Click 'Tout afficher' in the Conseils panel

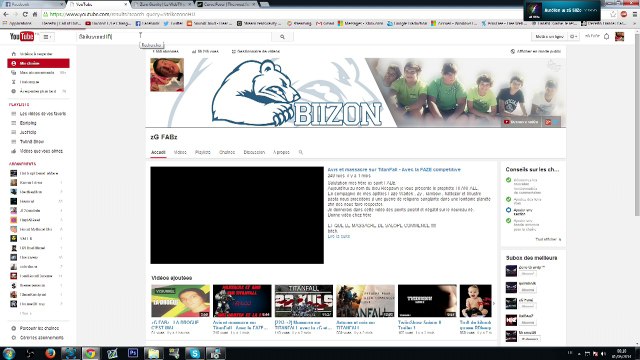548,239
